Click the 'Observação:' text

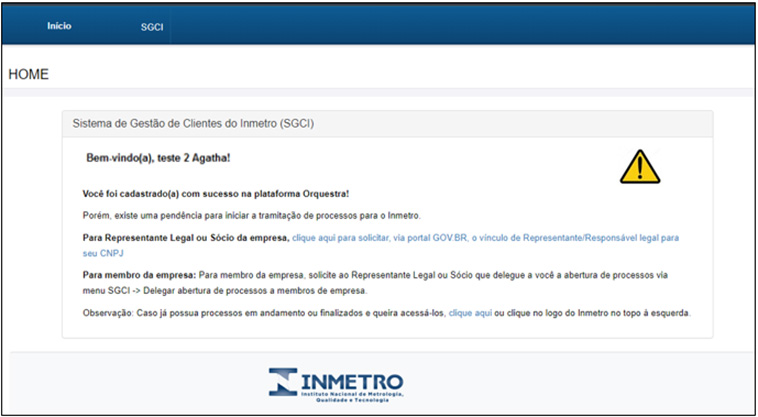tap(110, 313)
